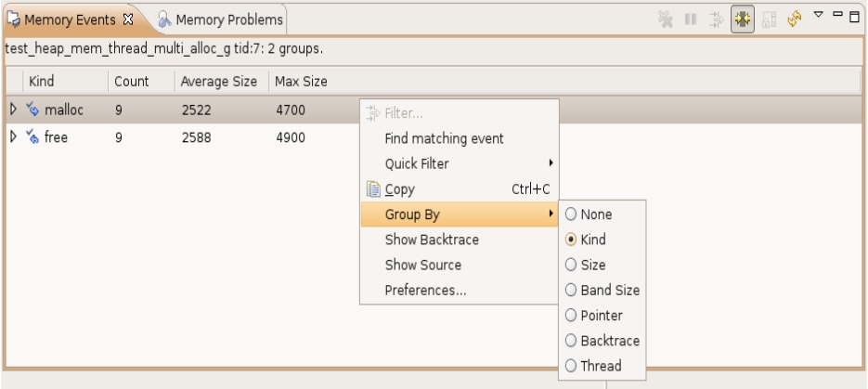The image size is (868, 389).
Task: Expand the malloc group row
Action: (13, 110)
